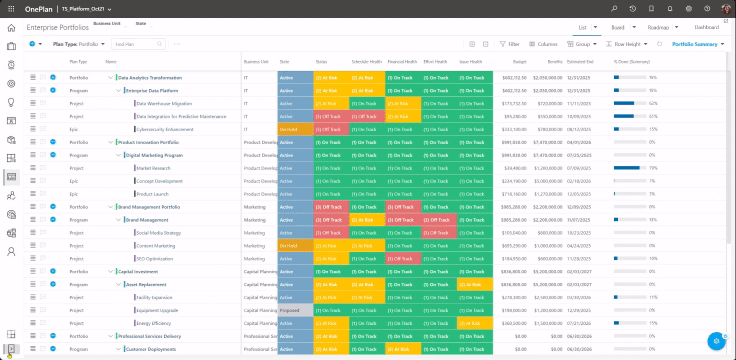Switch to the List tab
This screenshot has width=736, height=360.
[583, 27]
